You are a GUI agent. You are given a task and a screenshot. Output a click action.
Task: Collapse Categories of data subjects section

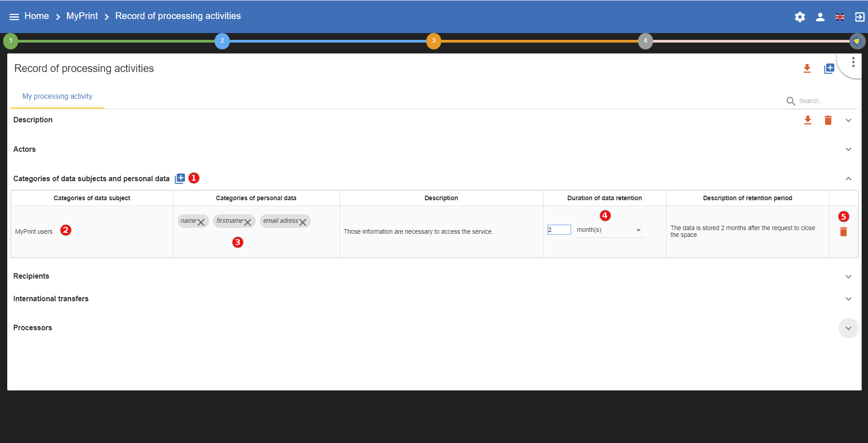pyautogui.click(x=849, y=179)
